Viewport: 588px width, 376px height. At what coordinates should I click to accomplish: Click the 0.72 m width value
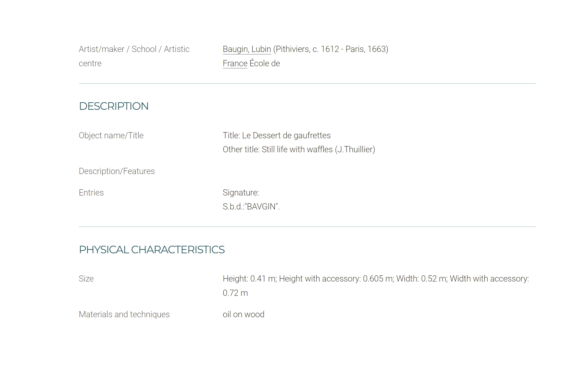tap(235, 293)
